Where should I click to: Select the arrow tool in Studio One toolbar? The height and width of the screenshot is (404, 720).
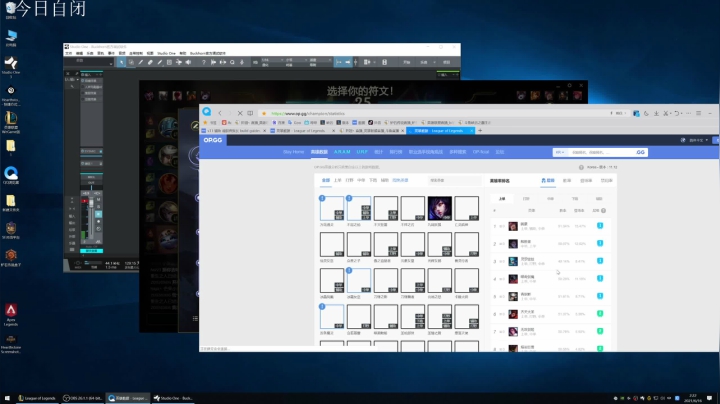tap(121, 62)
